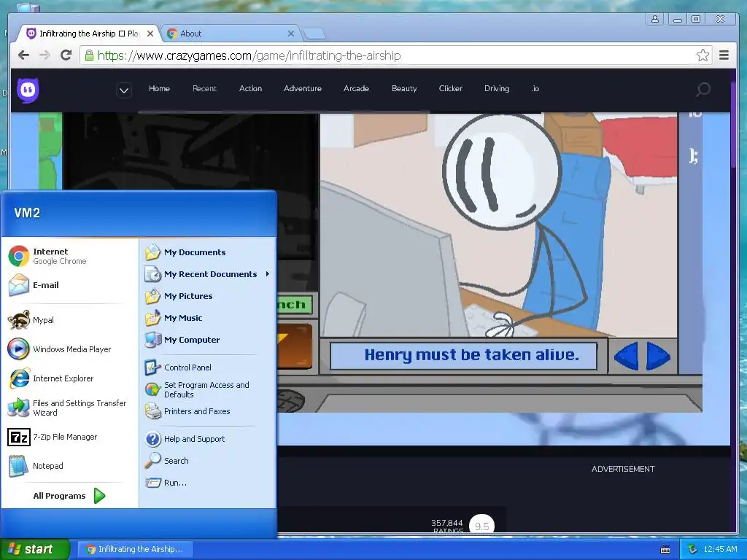Click game's right blue arrow
Image resolution: width=747 pixels, height=560 pixels.
click(x=658, y=356)
